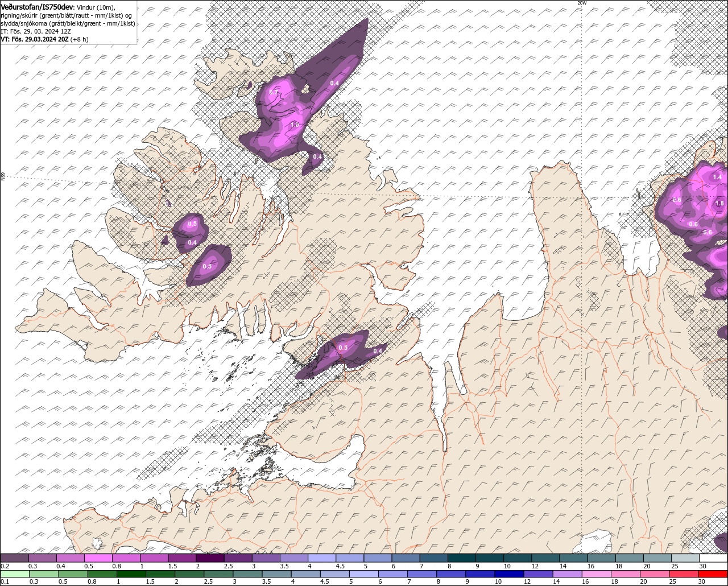The height and width of the screenshot is (586, 728).
Task: Click the 0.2 label in the snow legend
Action: point(5,566)
